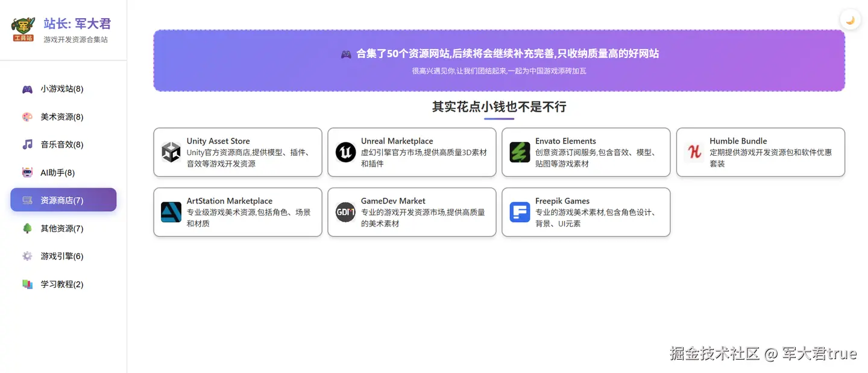The image size is (868, 373).
Task: Open the 其他资源(7) category
Action: tap(63, 229)
